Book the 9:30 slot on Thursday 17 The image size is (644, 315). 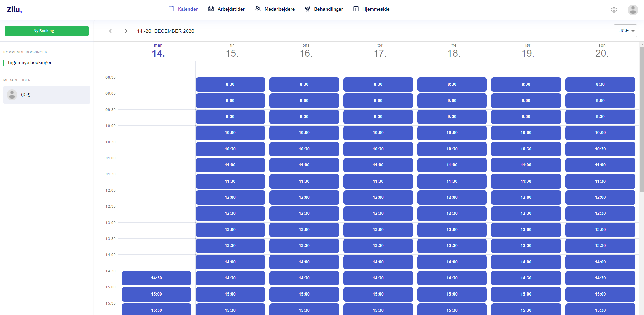[378, 117]
